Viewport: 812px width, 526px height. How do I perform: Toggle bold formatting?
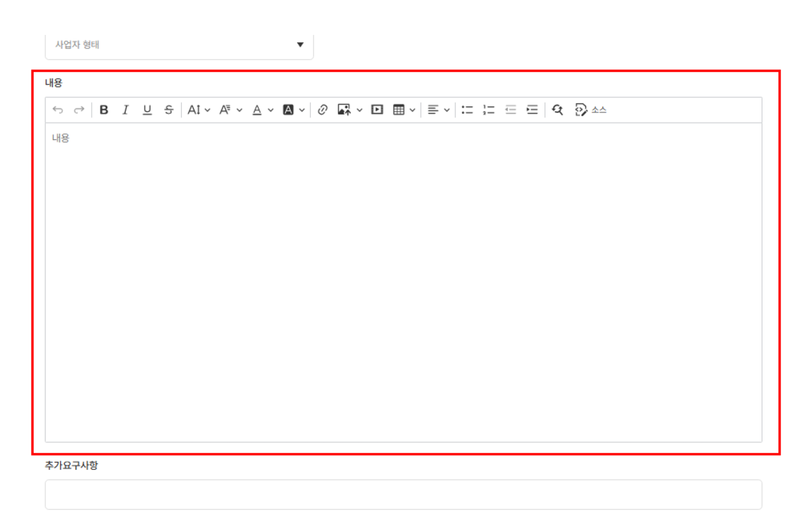[104, 110]
